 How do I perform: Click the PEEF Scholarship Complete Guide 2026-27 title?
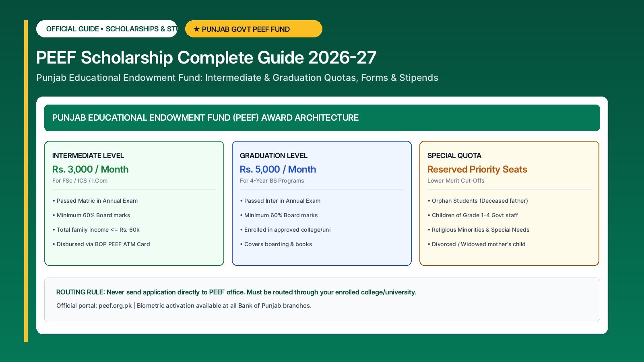206,58
